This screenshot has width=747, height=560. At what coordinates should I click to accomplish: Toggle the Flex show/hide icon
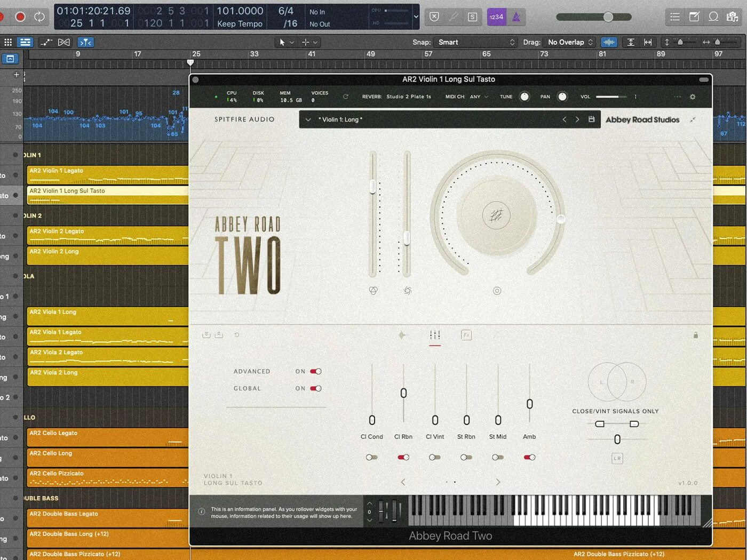pos(64,42)
